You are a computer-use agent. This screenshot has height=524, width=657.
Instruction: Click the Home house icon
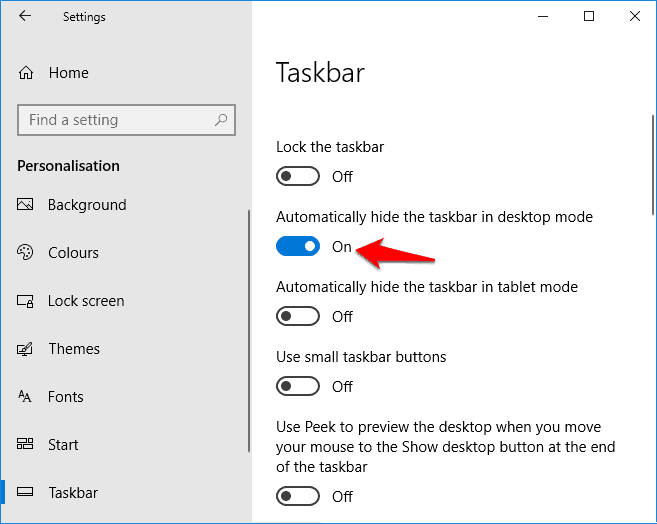26,73
